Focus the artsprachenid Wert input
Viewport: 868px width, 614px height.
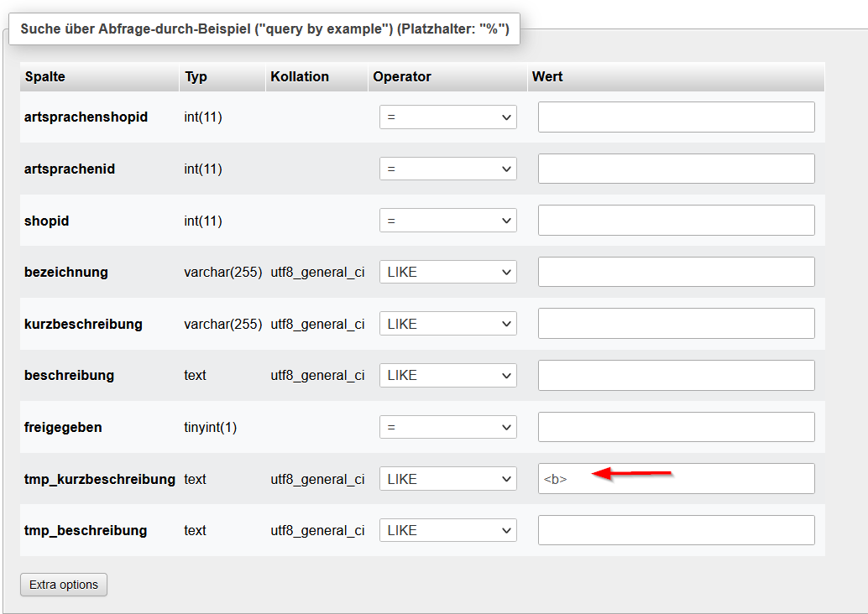click(x=676, y=168)
